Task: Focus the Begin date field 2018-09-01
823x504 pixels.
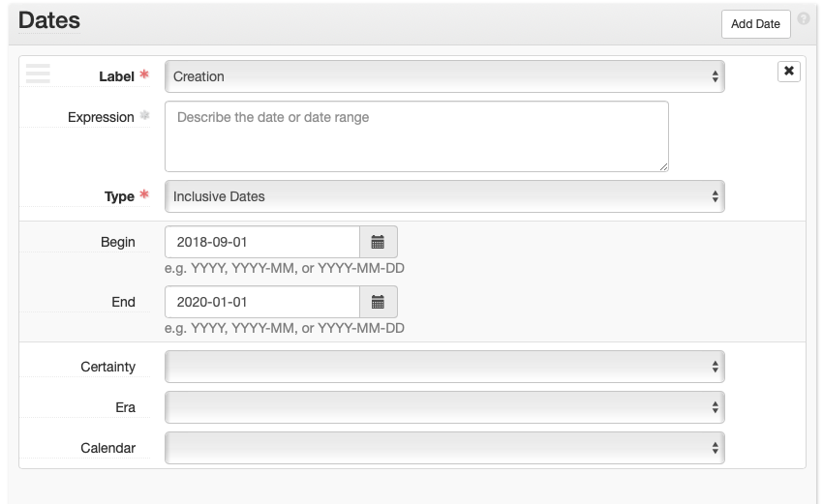Action: 262,242
